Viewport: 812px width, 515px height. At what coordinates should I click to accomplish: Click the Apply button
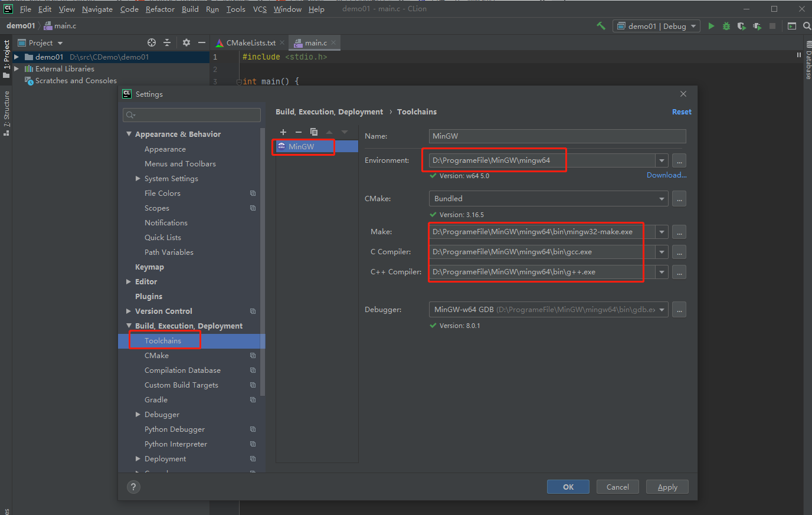point(667,487)
